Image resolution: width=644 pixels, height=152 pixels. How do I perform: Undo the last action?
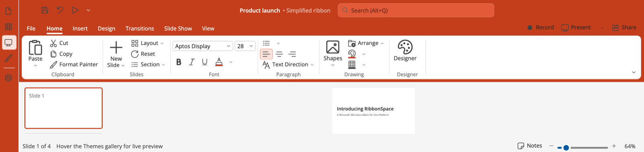coord(60,10)
